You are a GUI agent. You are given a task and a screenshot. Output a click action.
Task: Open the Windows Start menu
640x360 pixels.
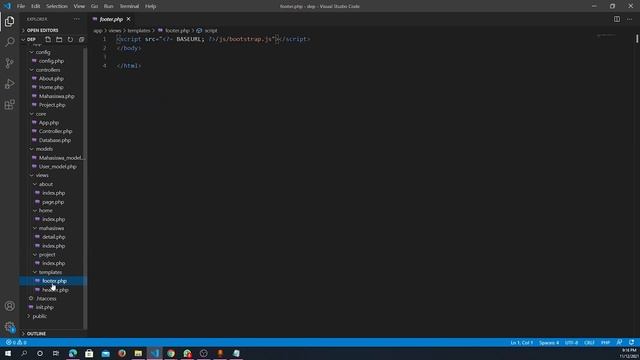pos(8,353)
